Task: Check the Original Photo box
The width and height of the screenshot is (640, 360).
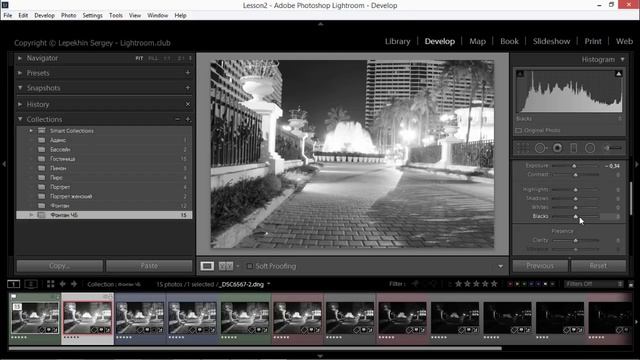Action: 519,131
